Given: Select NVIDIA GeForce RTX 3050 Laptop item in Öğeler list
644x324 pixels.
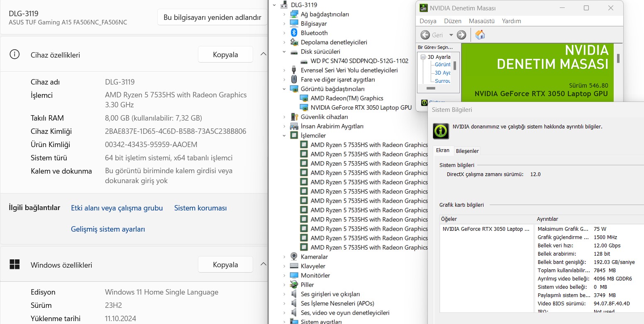Looking at the screenshot, I should point(486,229).
